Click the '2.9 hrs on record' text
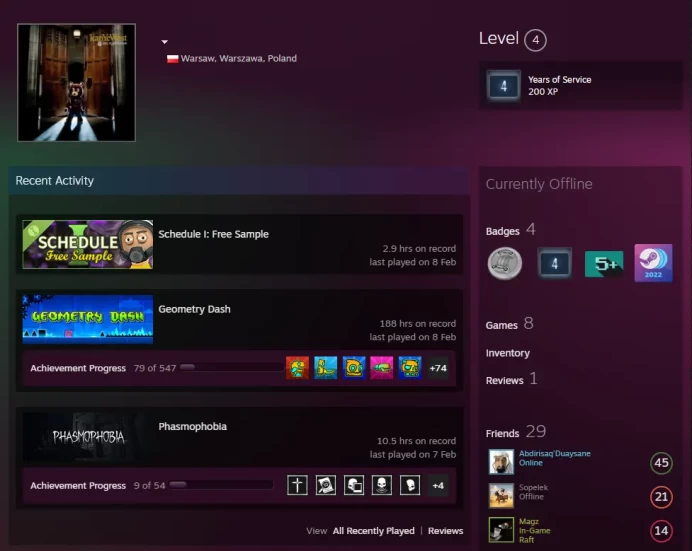 (x=419, y=249)
